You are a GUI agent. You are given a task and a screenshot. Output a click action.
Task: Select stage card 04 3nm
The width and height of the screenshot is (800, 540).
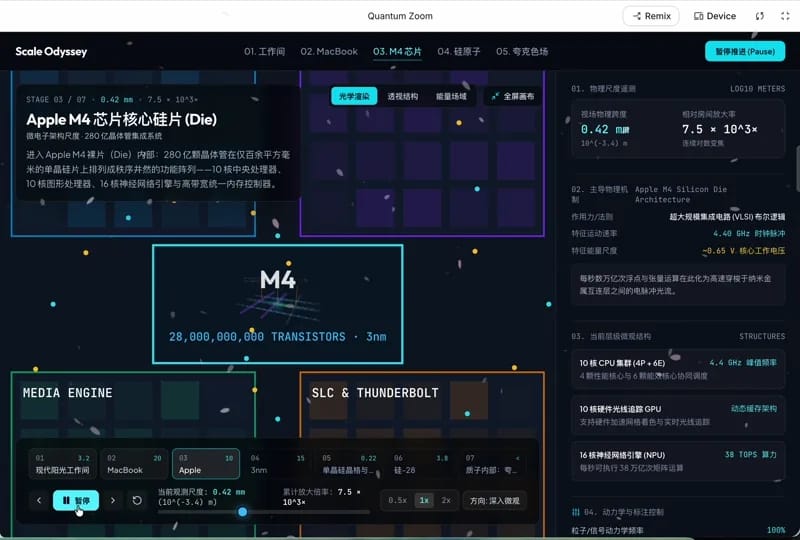click(278, 464)
